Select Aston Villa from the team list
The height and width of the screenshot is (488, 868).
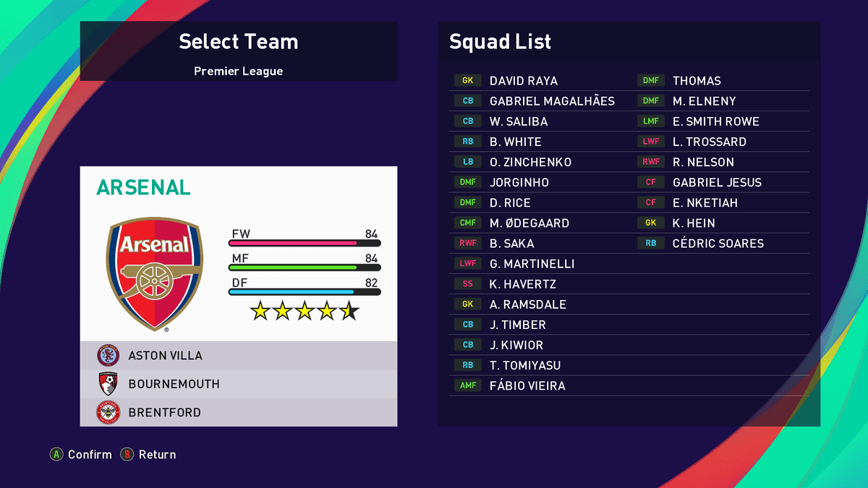point(166,356)
